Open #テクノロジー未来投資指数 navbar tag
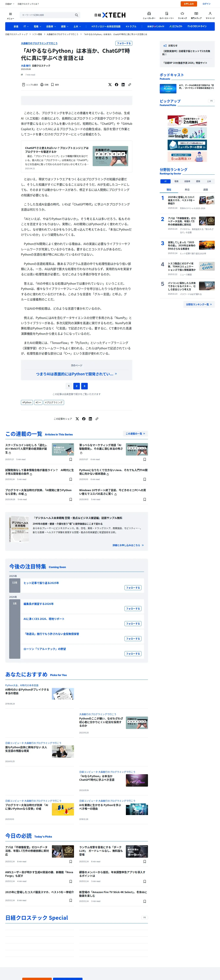 point(106,27)
